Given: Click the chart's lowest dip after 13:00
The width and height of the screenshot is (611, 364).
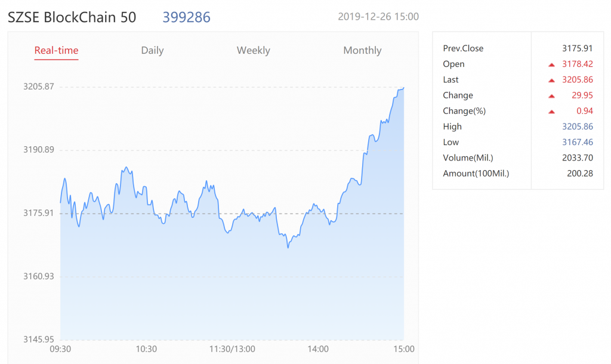Looking at the screenshot, I should (288, 247).
